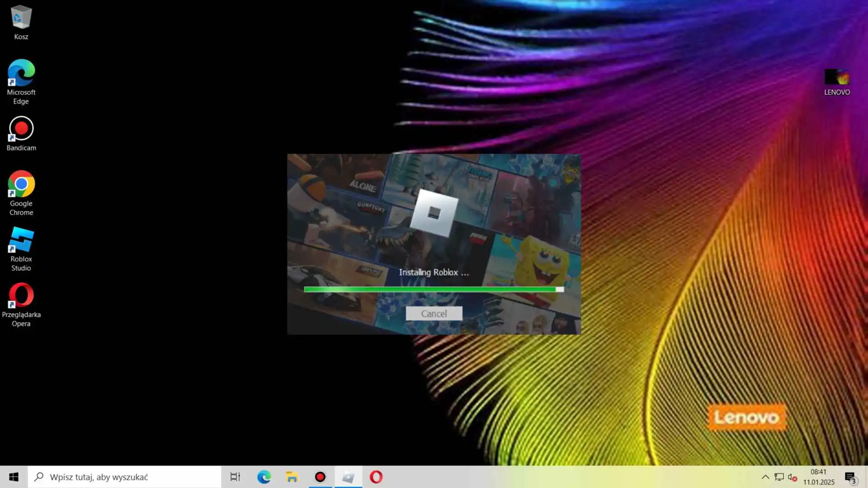Click the Roblox logo in installer

click(x=434, y=213)
